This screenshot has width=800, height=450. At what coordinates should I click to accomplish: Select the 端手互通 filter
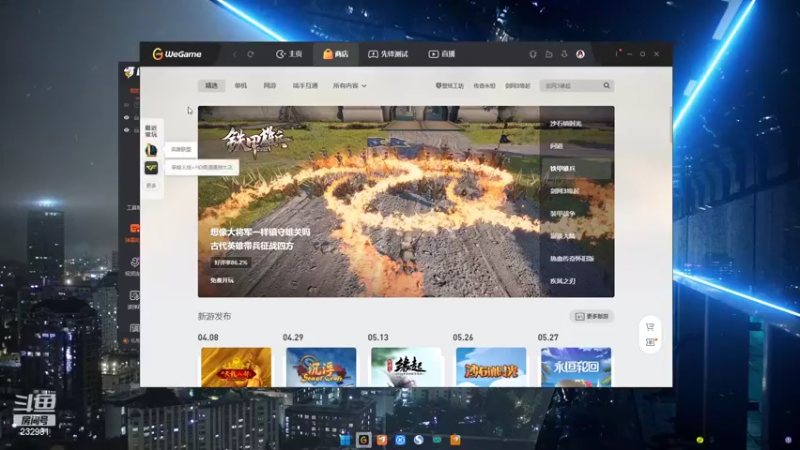[x=305, y=86]
